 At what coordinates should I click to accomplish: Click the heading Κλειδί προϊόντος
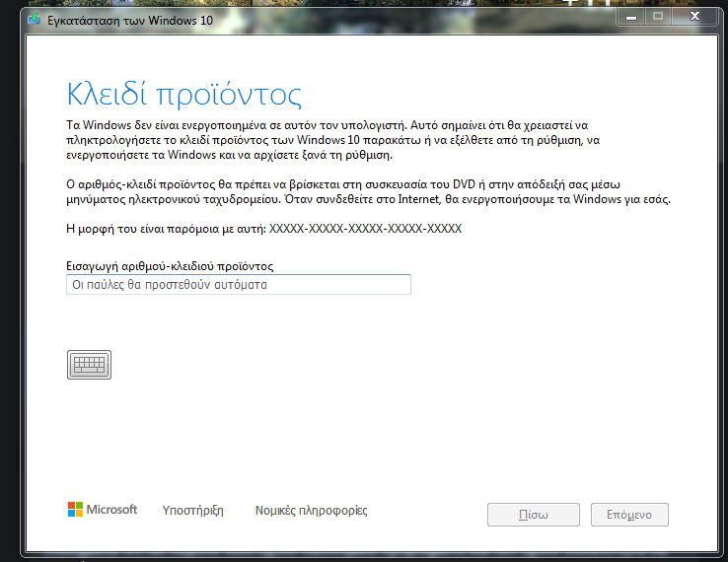pyautogui.click(x=184, y=95)
